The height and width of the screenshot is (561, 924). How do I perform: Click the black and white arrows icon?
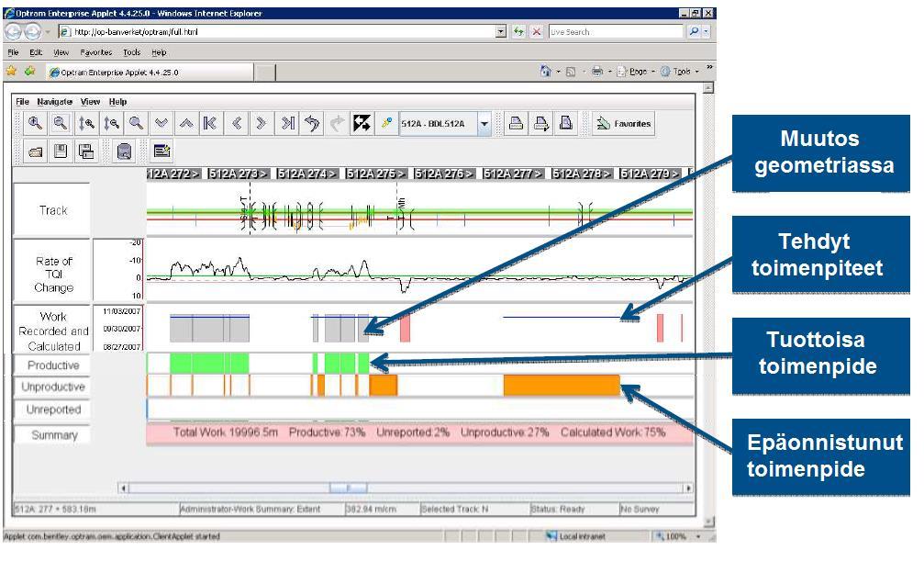coord(362,123)
